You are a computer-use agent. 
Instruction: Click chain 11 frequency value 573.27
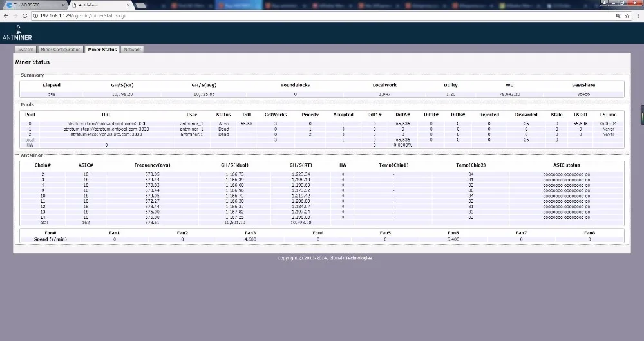pyautogui.click(x=153, y=201)
